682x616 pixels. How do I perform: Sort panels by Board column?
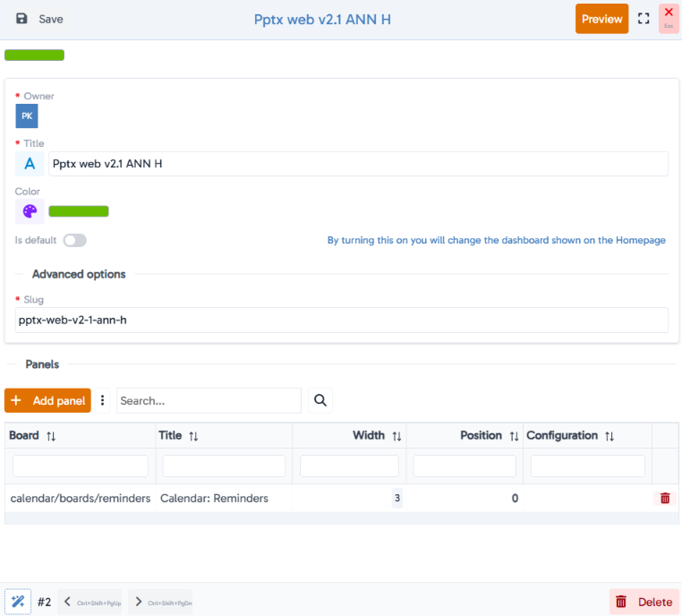tap(51, 436)
